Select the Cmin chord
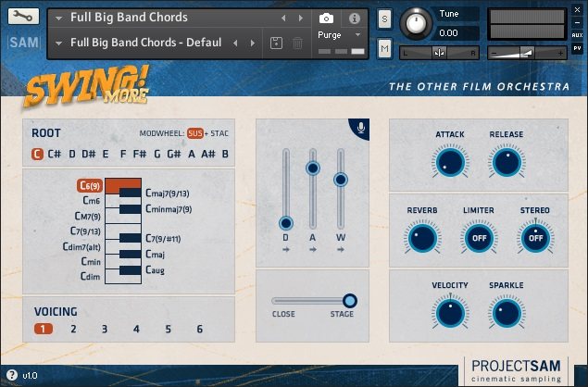The height and width of the screenshot is (387, 588). [x=91, y=261]
